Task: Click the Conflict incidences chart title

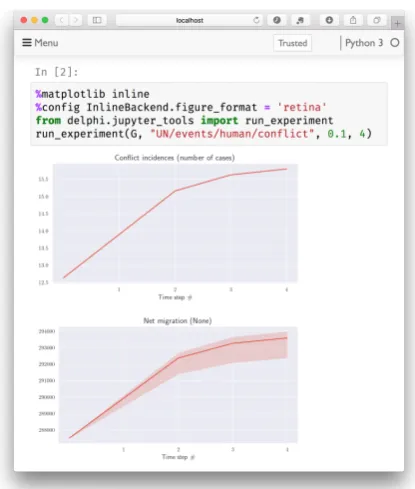Action: point(175,158)
